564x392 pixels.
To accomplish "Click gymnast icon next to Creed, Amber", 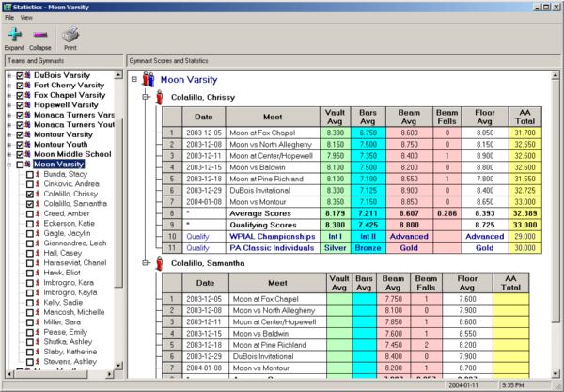I will [x=38, y=213].
